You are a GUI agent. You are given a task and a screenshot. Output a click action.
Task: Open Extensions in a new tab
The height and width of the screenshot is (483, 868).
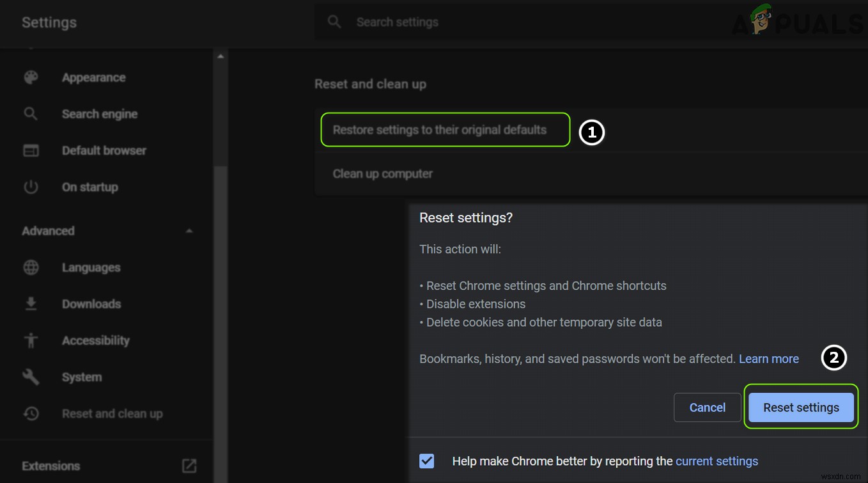pyautogui.click(x=189, y=466)
